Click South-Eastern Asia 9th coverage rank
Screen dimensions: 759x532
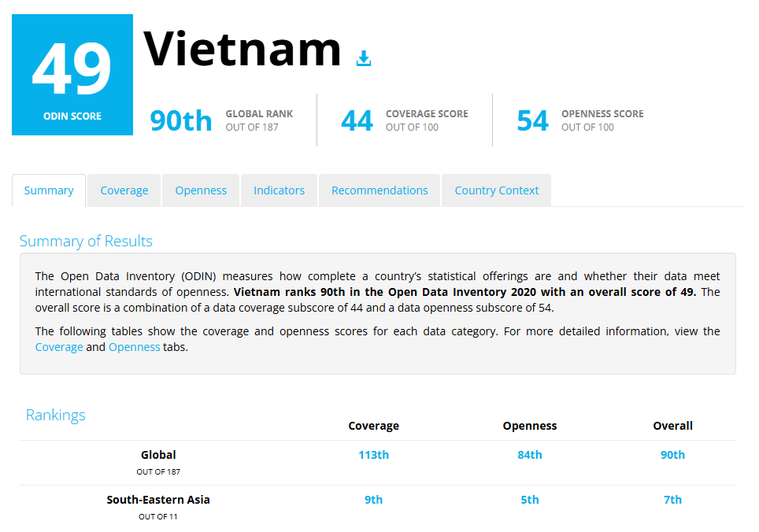tap(373, 500)
